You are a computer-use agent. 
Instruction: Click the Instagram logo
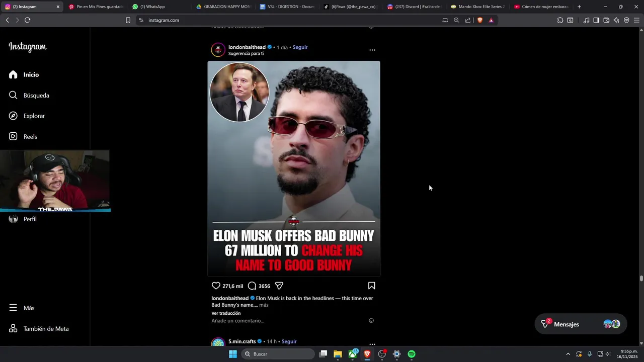coord(28,47)
